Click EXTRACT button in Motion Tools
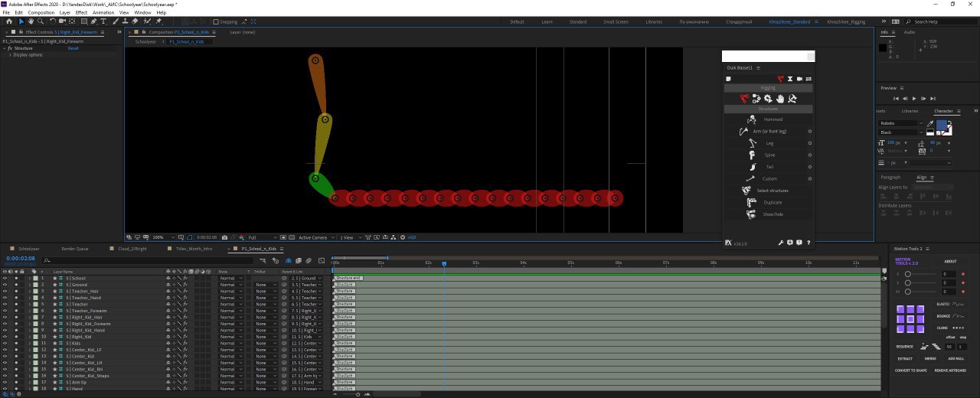 tap(905, 358)
